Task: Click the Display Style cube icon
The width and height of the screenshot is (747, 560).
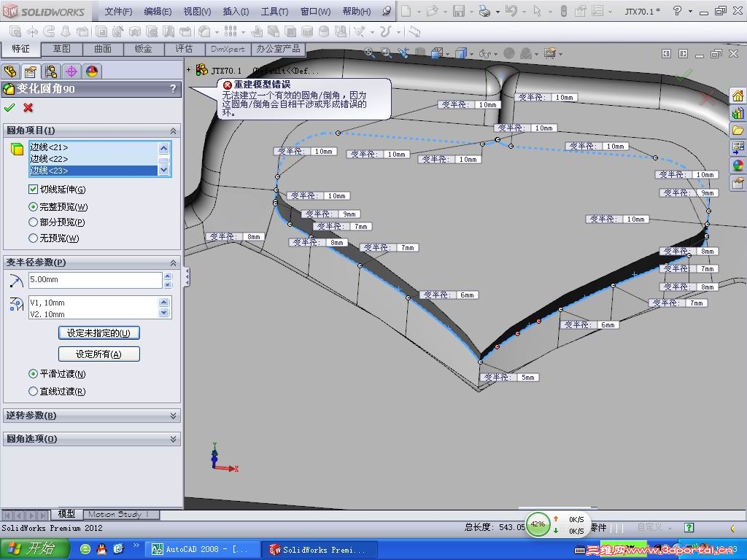Action: coord(461,52)
